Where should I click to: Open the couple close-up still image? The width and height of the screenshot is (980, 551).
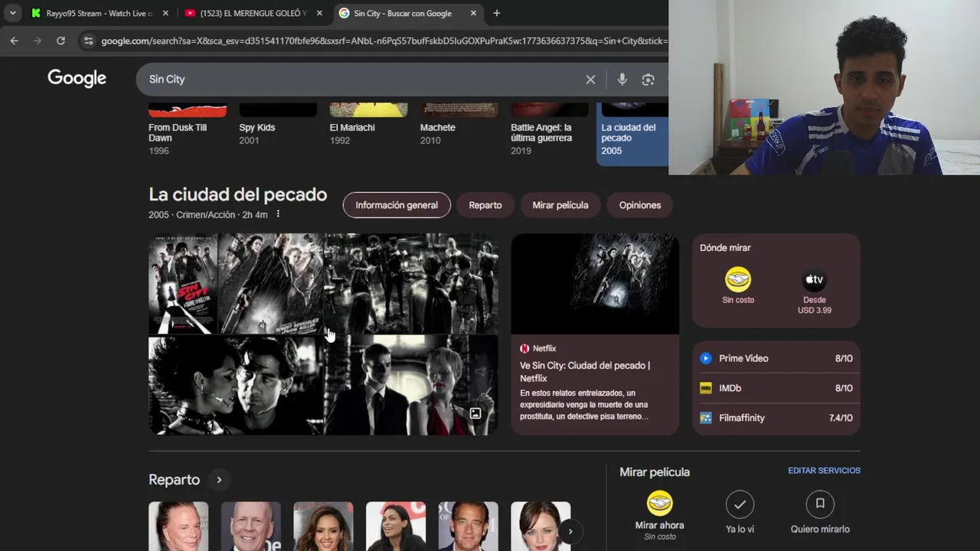(237, 385)
